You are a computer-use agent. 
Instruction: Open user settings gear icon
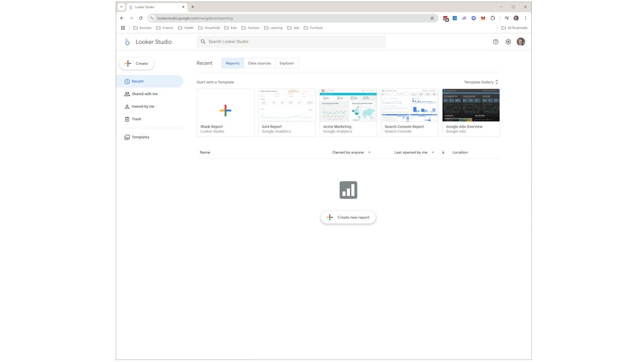[508, 42]
